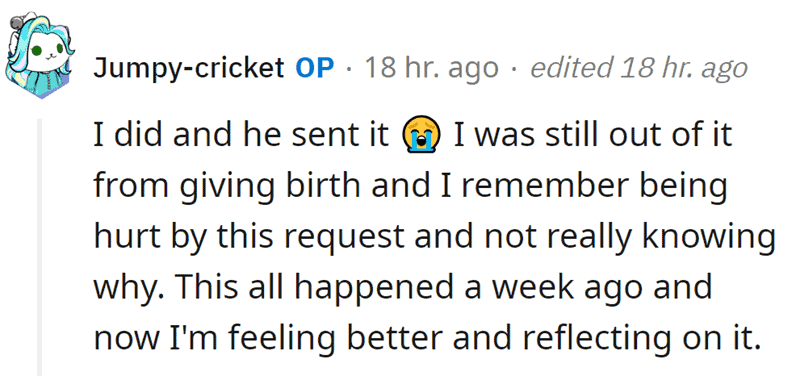This screenshot has width=800, height=376.
Task: Open Jumpy-cricket's avatar image
Action: click(40, 55)
